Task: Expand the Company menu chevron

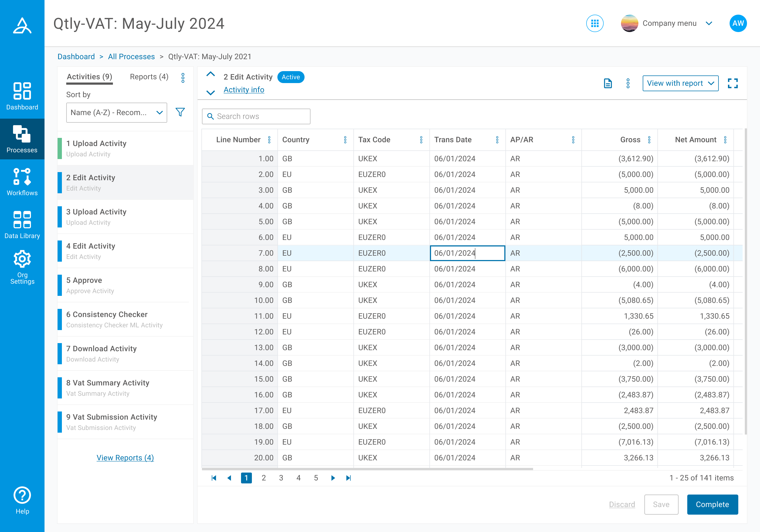Action: tap(709, 24)
